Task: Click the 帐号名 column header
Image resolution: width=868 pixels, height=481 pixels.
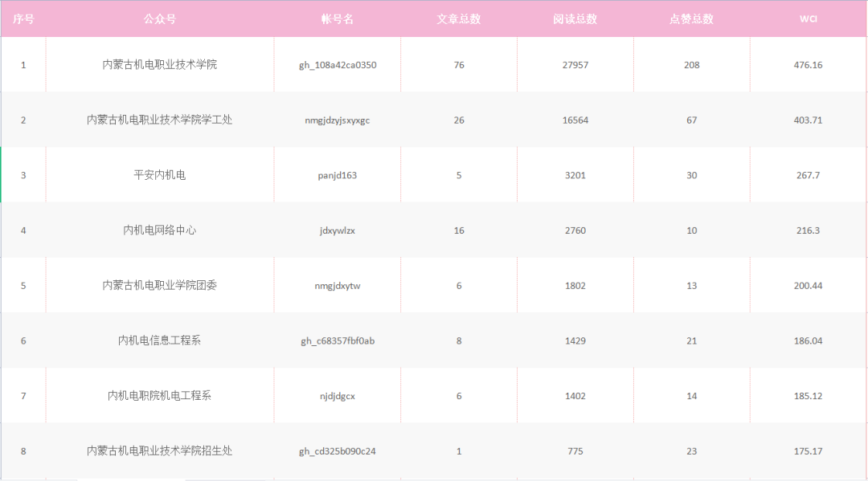Action: [338, 19]
